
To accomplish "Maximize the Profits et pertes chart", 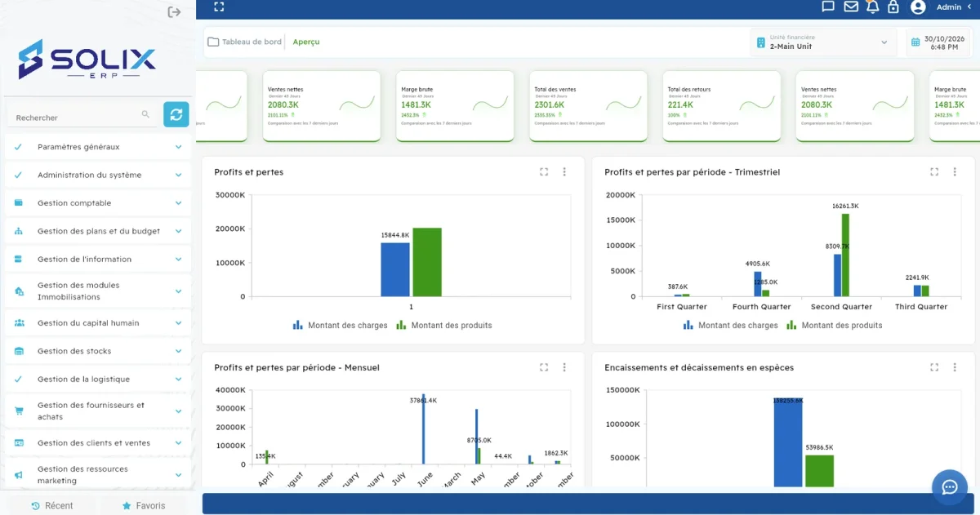I will tap(544, 172).
